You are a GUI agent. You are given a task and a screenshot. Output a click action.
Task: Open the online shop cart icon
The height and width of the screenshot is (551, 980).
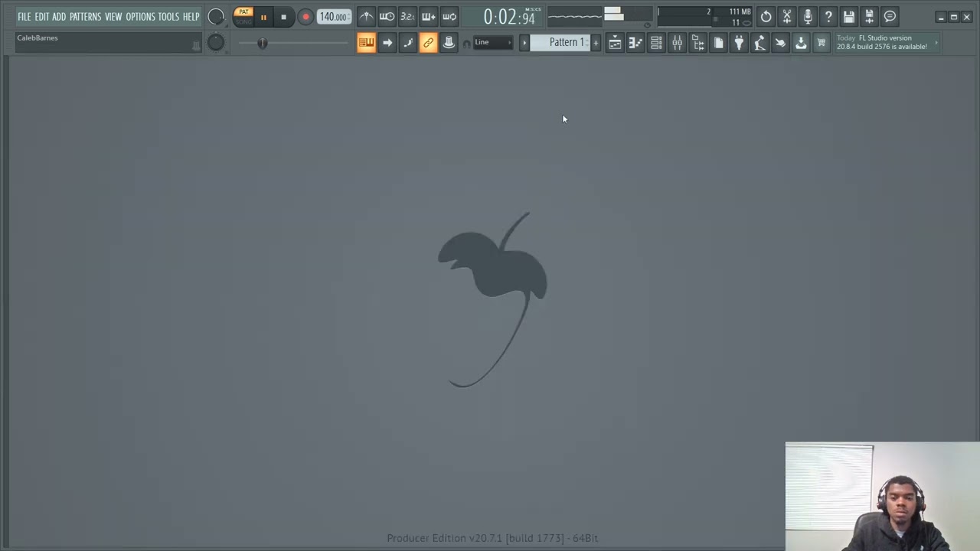point(822,43)
